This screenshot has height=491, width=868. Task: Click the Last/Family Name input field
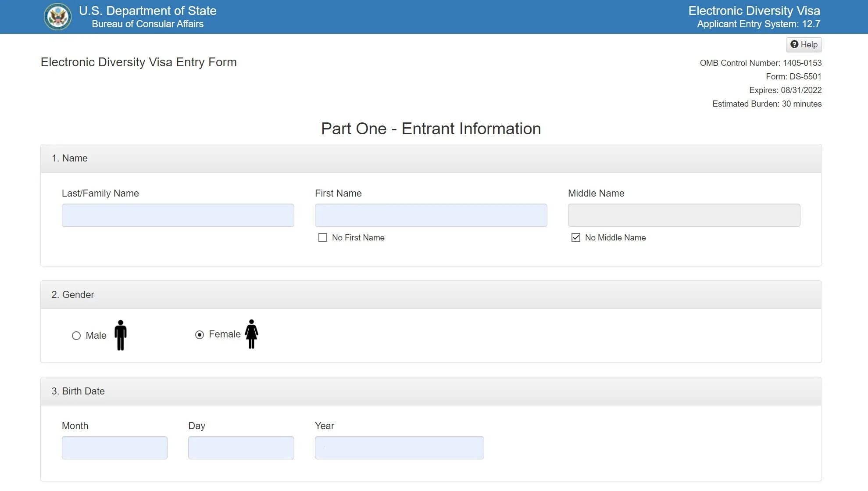coord(178,215)
